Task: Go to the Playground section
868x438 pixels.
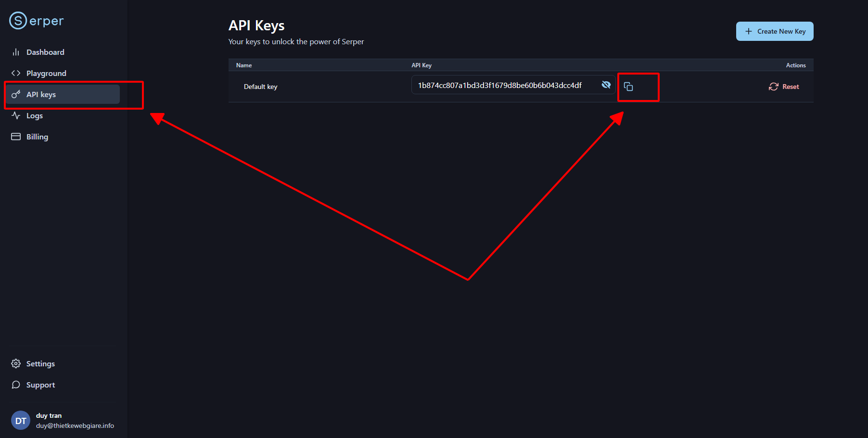Action: coord(46,73)
